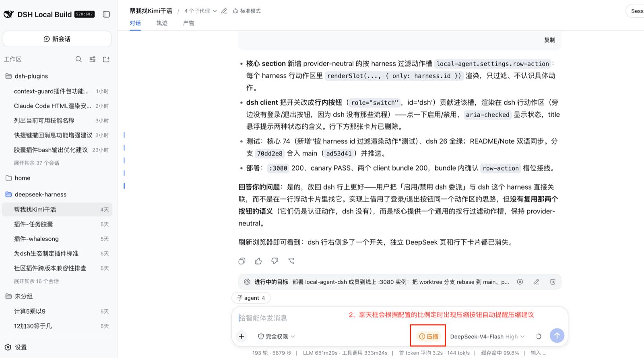Click build hash badge 528c682
The width and height of the screenshot is (644, 358).
(85, 14)
